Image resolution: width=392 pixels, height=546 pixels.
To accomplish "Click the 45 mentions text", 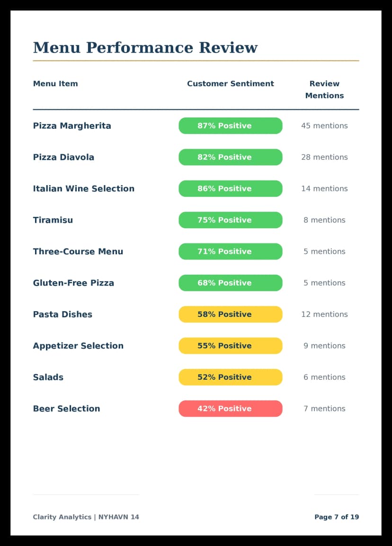I will pos(324,126).
